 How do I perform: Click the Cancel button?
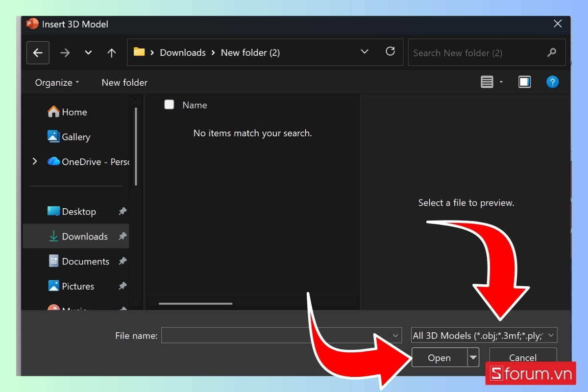point(522,357)
